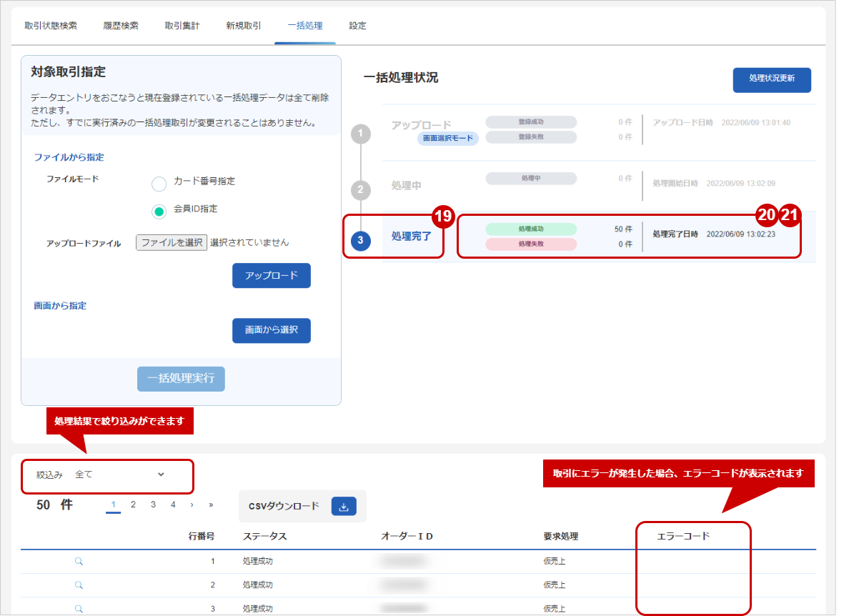Select current page 1 in pagination
The width and height of the screenshot is (854, 616).
click(114, 505)
